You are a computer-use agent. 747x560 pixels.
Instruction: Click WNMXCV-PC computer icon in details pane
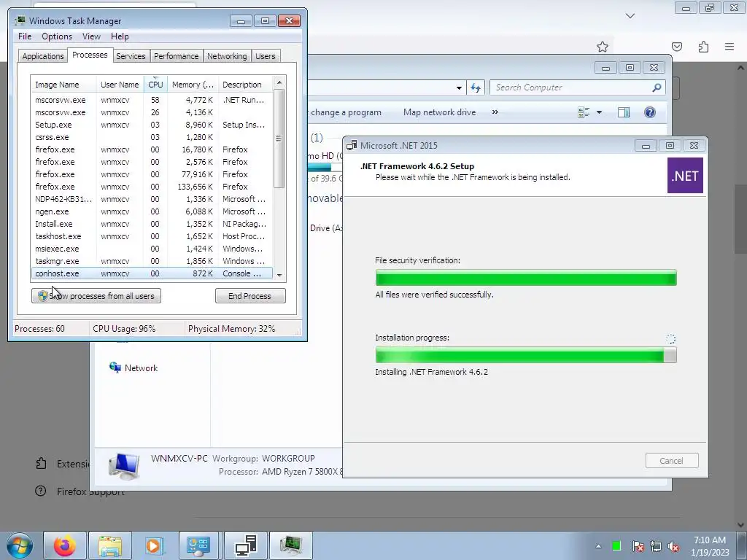pyautogui.click(x=124, y=465)
